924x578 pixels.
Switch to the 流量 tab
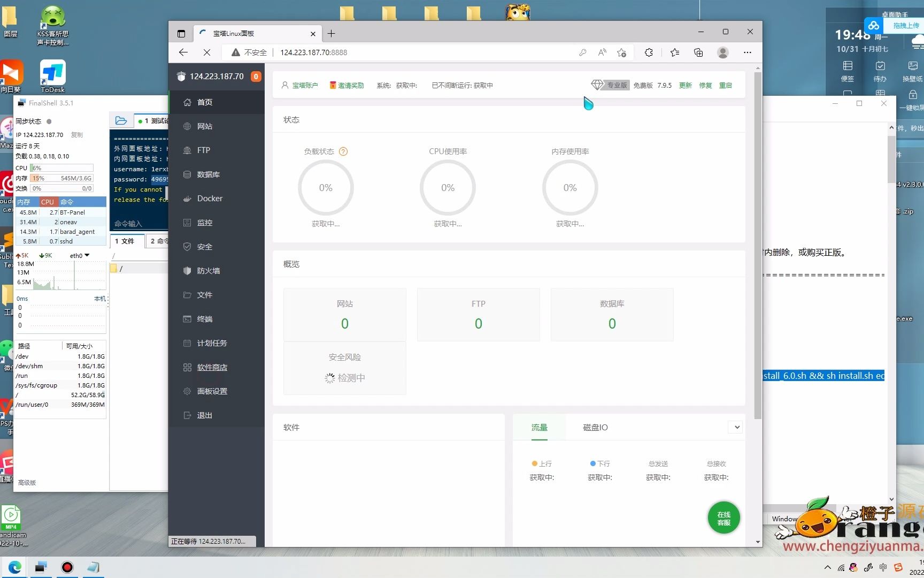tap(539, 428)
